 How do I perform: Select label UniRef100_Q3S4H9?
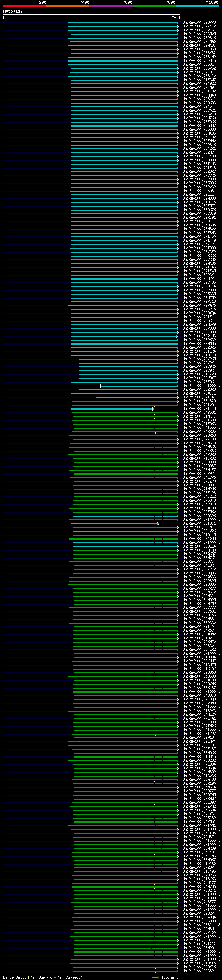199,57
